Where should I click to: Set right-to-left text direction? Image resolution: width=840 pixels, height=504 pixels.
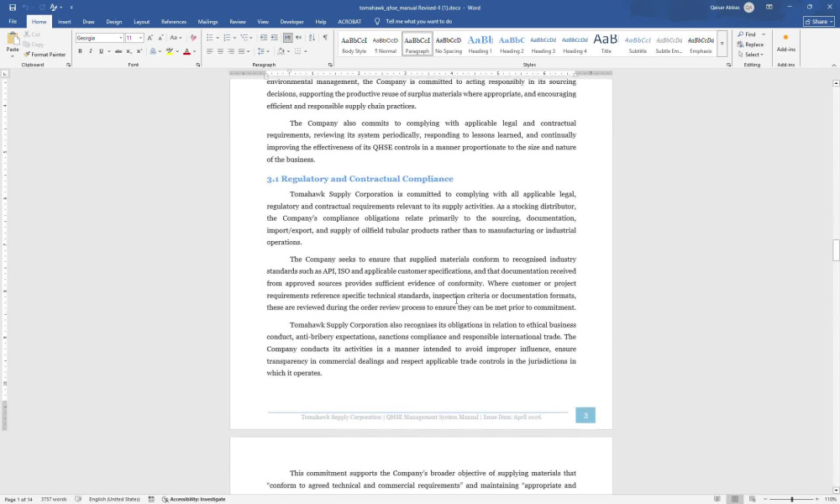(298, 38)
